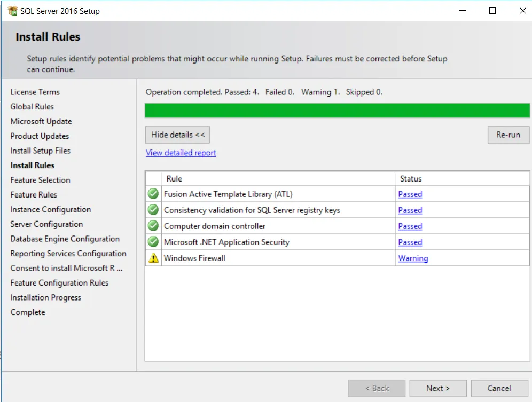Click green check icon for Fusion ATL rule
Viewport: 532px width, 402px height.
point(153,194)
